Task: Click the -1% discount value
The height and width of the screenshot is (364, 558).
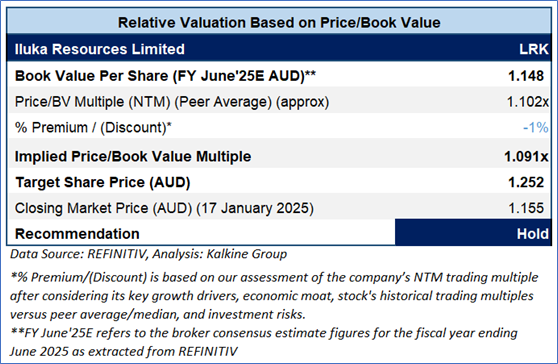Action: coord(536,127)
